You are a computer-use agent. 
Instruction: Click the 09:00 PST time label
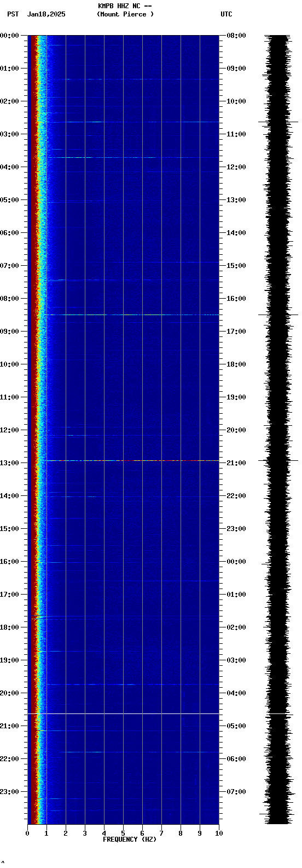click(x=9, y=332)
